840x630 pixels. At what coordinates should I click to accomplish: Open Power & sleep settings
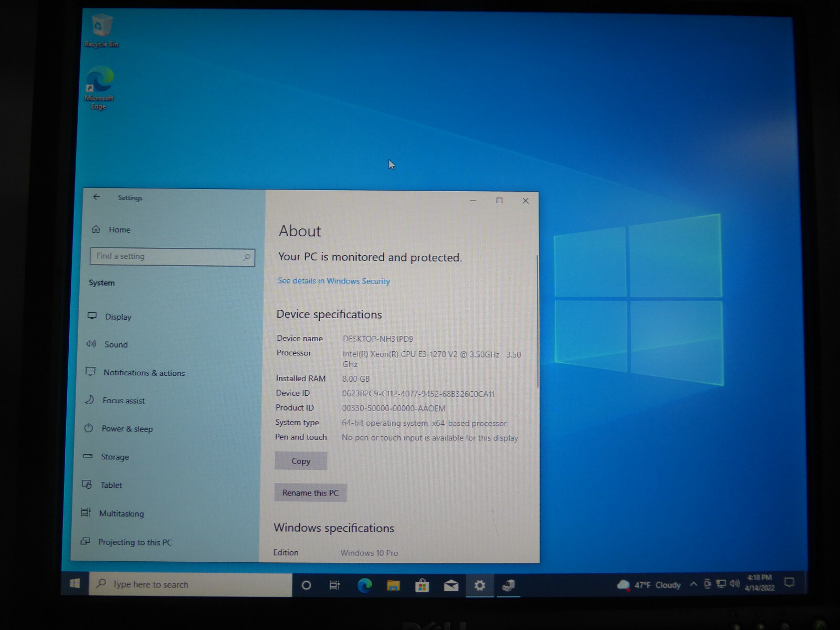pyautogui.click(x=118, y=428)
